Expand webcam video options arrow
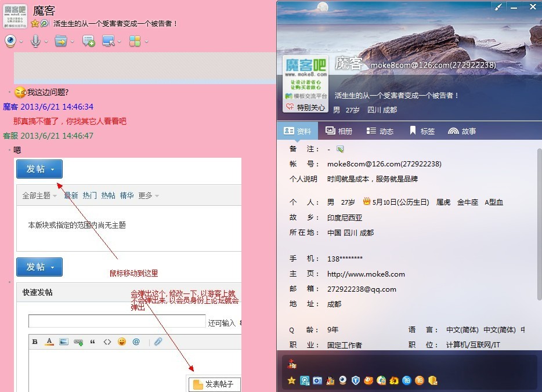 tap(21, 42)
